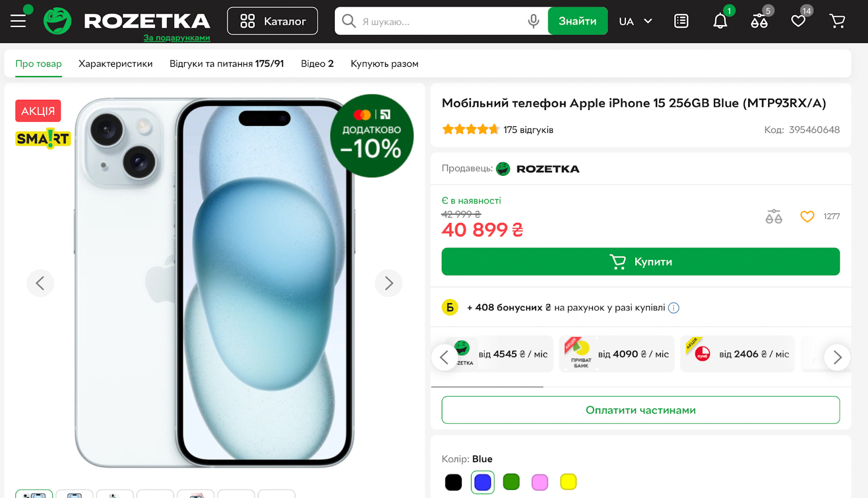Add product to comparison via scales icon
The image size is (868, 498).
(x=774, y=216)
